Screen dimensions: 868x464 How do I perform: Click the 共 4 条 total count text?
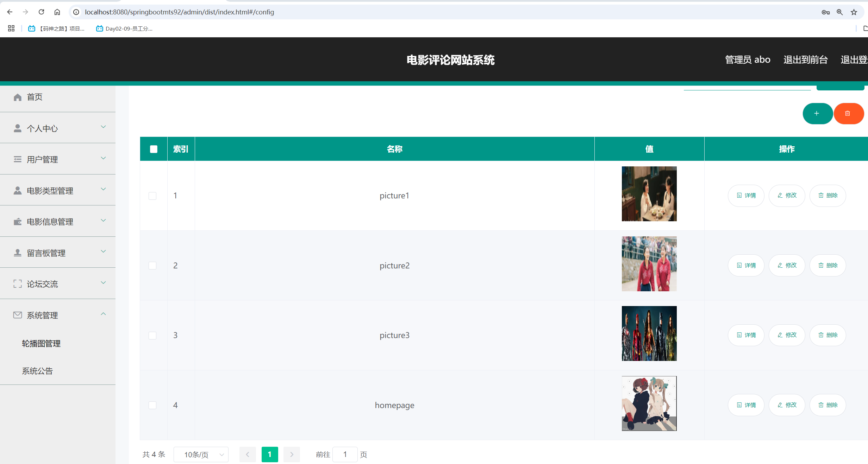point(154,455)
